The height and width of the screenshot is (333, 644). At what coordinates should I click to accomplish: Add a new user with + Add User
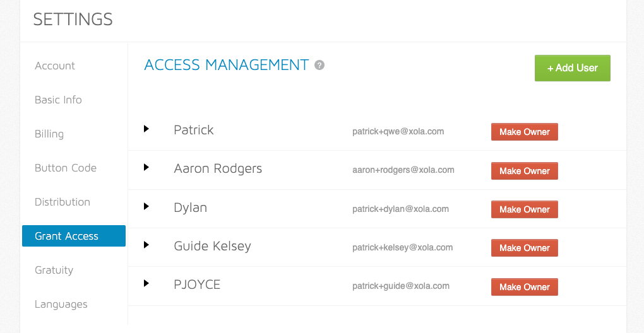point(573,68)
